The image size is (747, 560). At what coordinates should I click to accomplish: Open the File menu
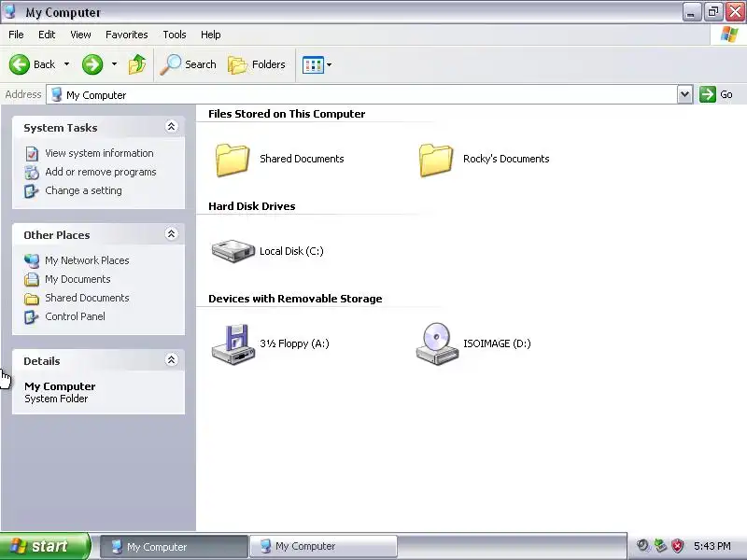[x=16, y=35]
